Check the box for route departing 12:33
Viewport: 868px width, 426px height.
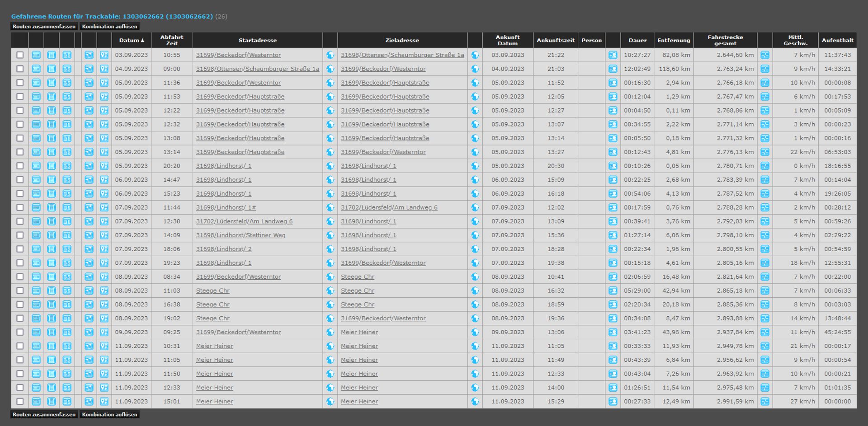(x=20, y=388)
